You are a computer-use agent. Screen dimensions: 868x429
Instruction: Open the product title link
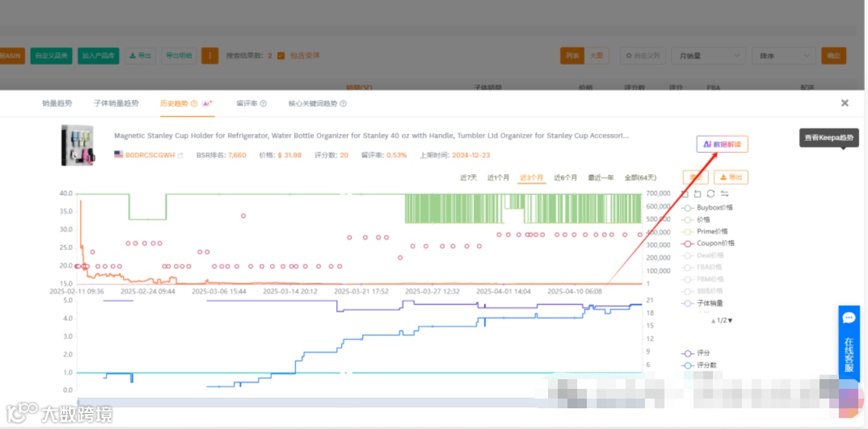tap(371, 136)
